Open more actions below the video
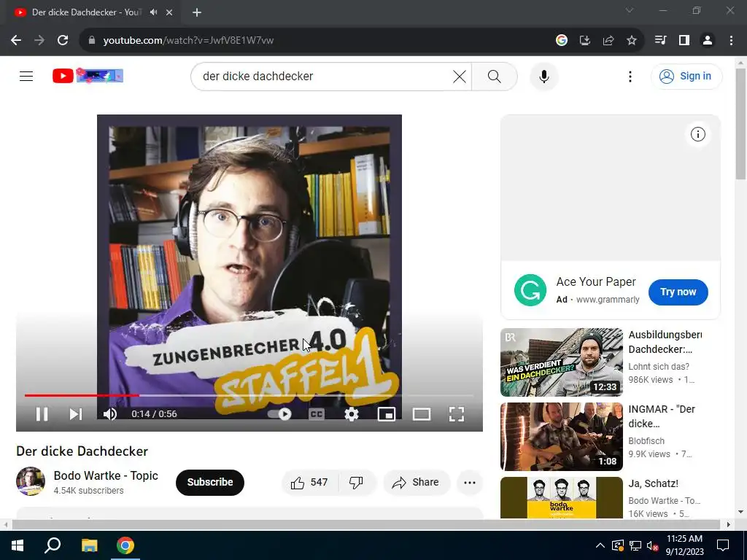This screenshot has width=747, height=560. [470, 483]
